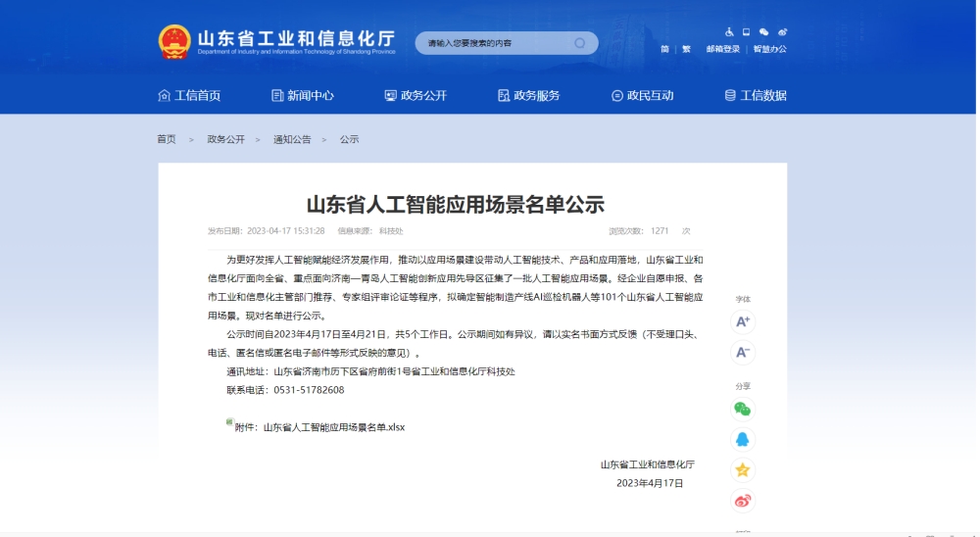Click the 邮箱登录 link
The image size is (980, 537).
[722, 49]
